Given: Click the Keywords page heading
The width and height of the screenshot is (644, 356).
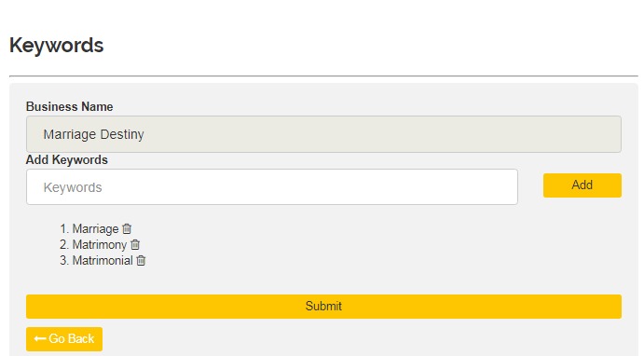Looking at the screenshot, I should click(x=56, y=45).
